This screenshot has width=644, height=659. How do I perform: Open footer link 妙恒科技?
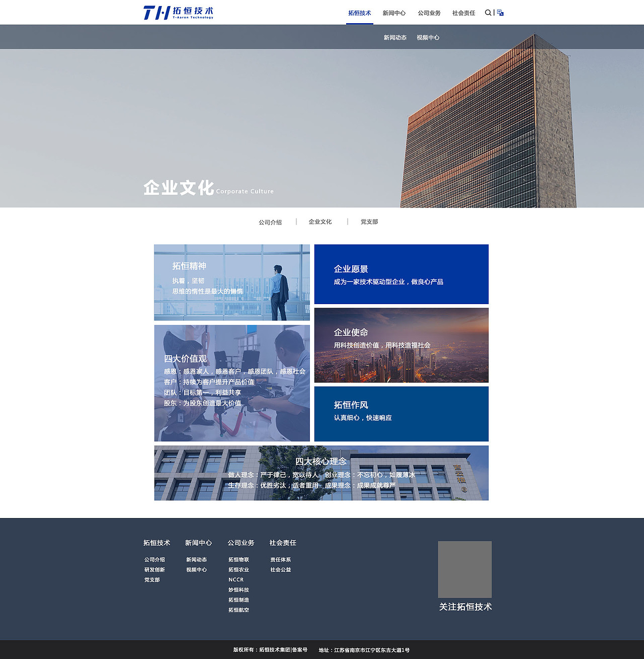coord(239,590)
